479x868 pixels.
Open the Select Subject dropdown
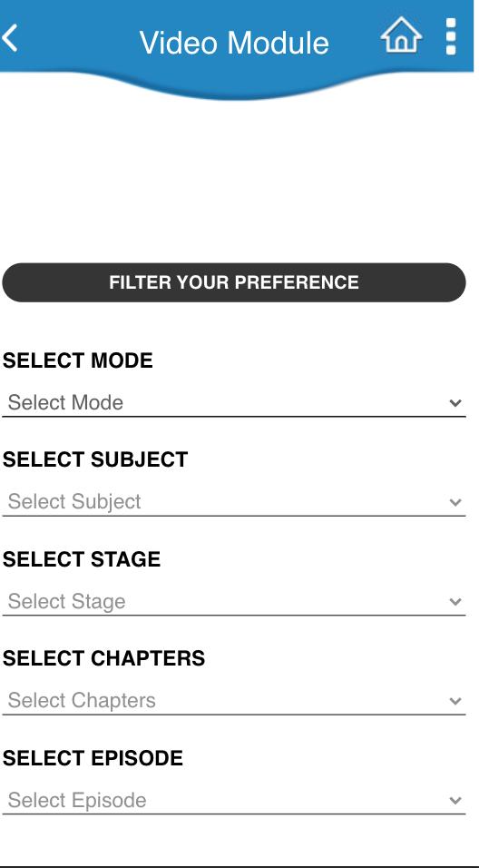click(234, 502)
